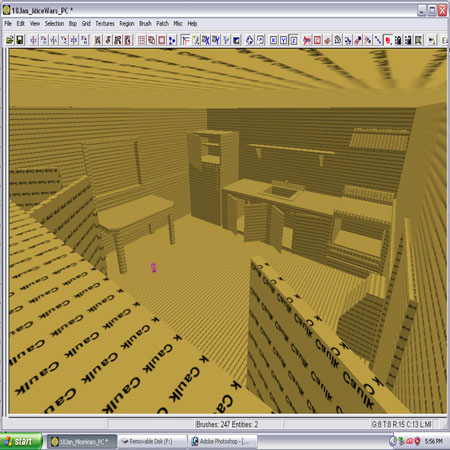Open the File menu

(8, 24)
